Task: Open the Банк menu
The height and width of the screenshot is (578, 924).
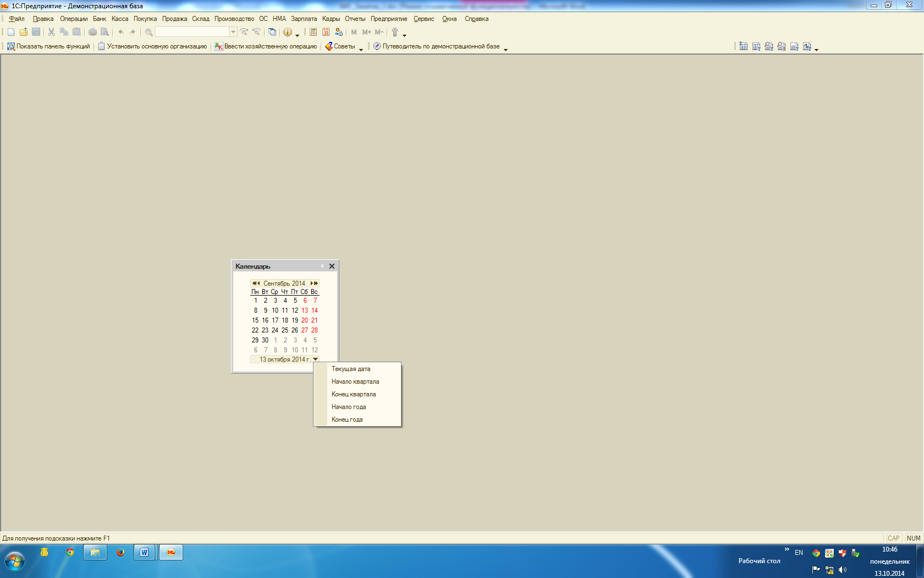Action: 100,19
